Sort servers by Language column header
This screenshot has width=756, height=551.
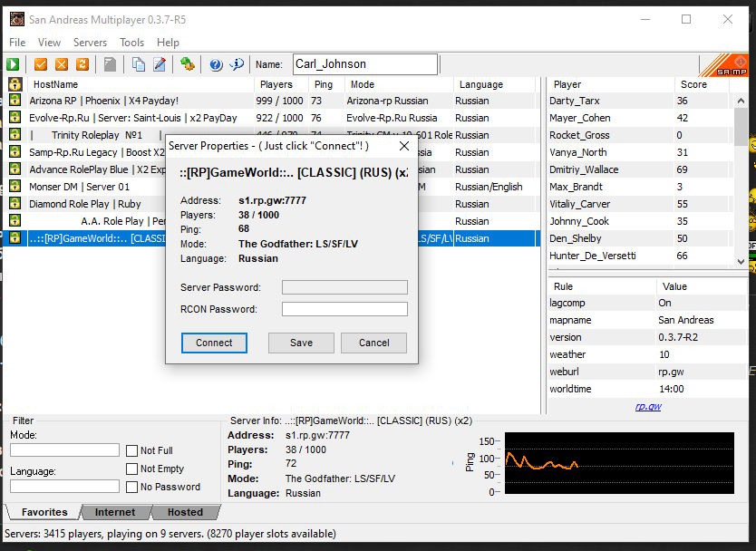(x=495, y=84)
